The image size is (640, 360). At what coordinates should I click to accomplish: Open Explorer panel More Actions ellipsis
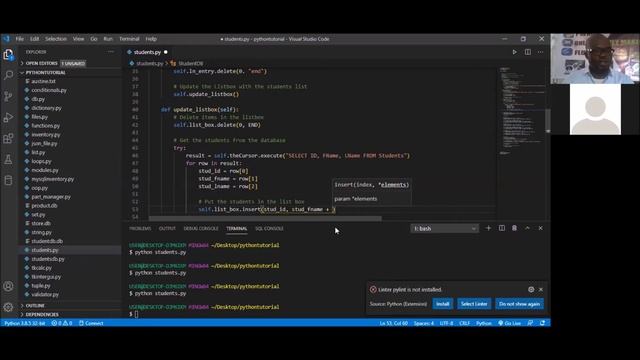[111, 52]
